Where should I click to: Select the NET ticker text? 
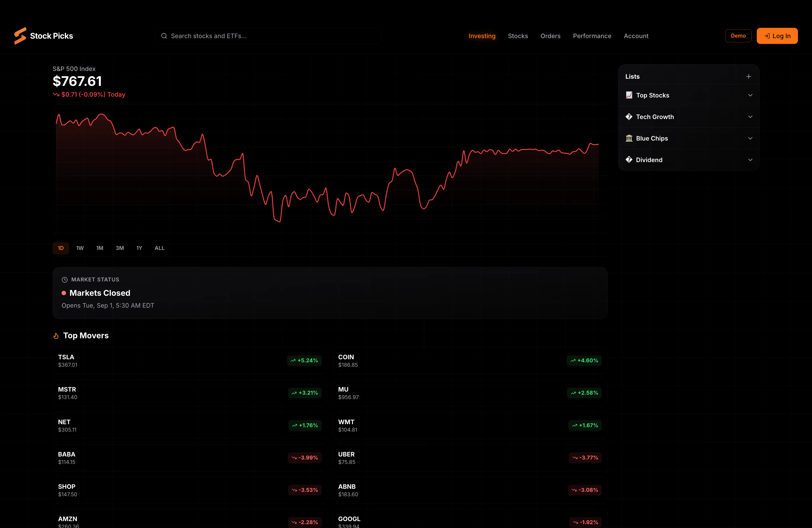coord(64,422)
